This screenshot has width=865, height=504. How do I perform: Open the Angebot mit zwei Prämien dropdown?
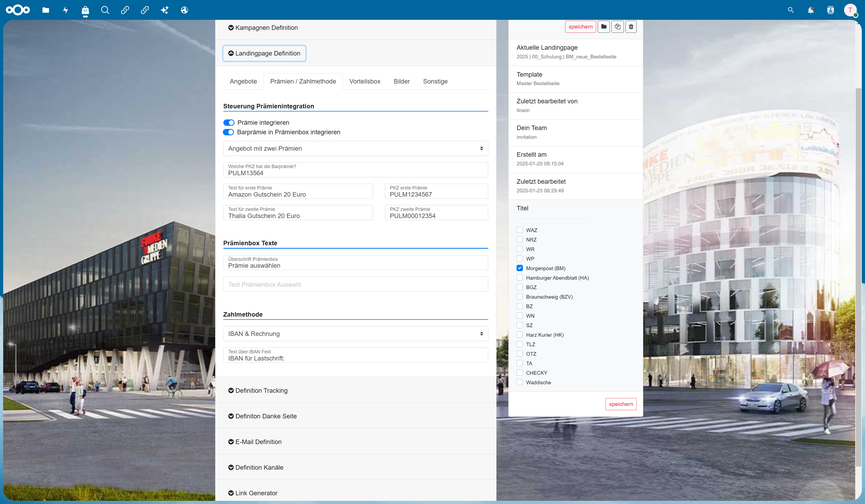pyautogui.click(x=356, y=149)
